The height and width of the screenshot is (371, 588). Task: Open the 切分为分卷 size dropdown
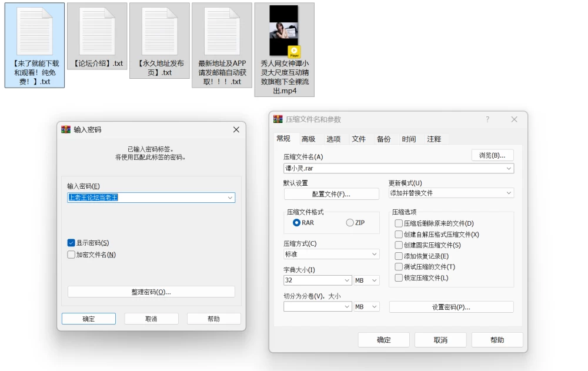click(x=346, y=307)
